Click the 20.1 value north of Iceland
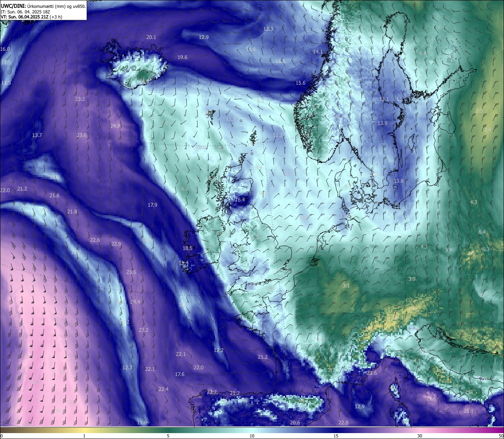Image resolution: width=504 pixels, height=439 pixels. click(151, 37)
